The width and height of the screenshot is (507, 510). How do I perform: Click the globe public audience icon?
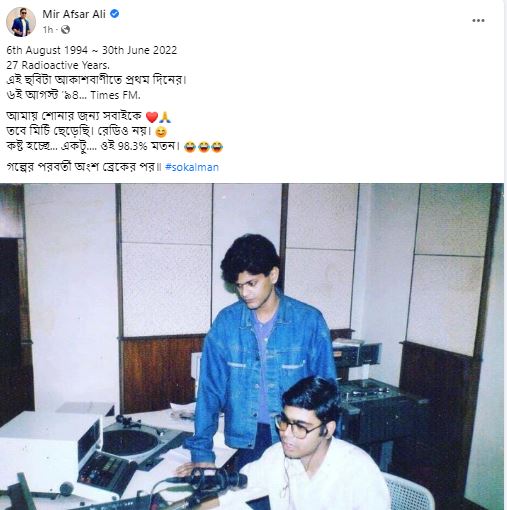pyautogui.click(x=65, y=30)
